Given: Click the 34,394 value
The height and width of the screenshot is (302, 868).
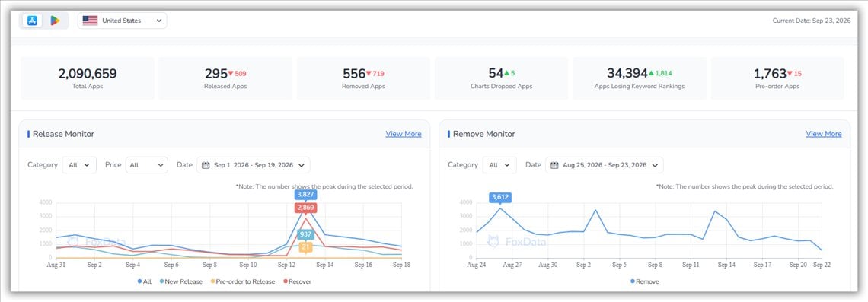Looking at the screenshot, I should click(x=627, y=74).
